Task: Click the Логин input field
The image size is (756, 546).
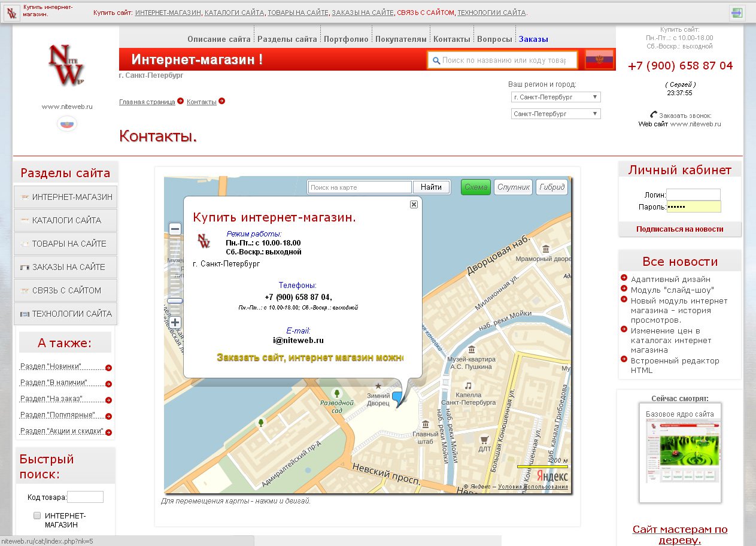Action: [693, 195]
